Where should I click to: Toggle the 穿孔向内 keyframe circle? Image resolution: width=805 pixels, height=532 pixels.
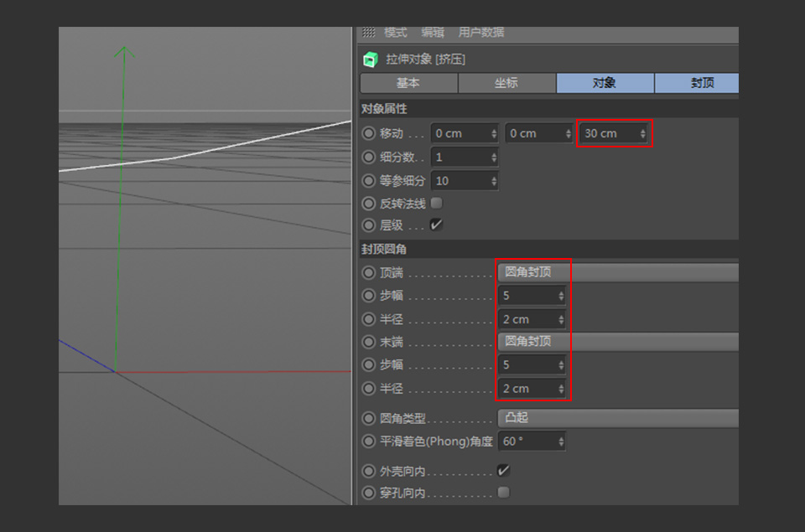click(x=369, y=493)
